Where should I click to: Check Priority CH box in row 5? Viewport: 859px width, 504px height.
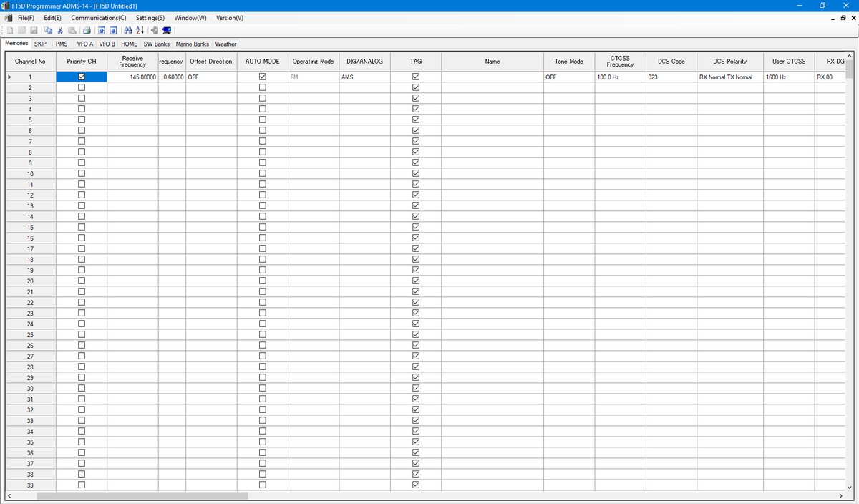pos(82,120)
